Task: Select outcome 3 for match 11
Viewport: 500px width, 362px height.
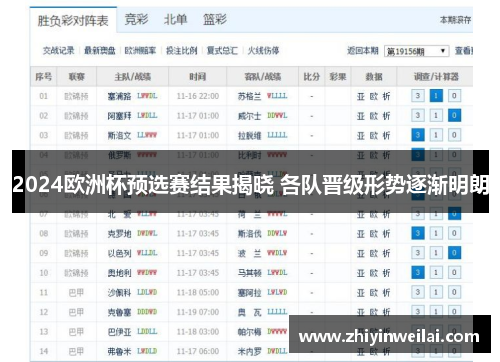Action: coord(418,292)
